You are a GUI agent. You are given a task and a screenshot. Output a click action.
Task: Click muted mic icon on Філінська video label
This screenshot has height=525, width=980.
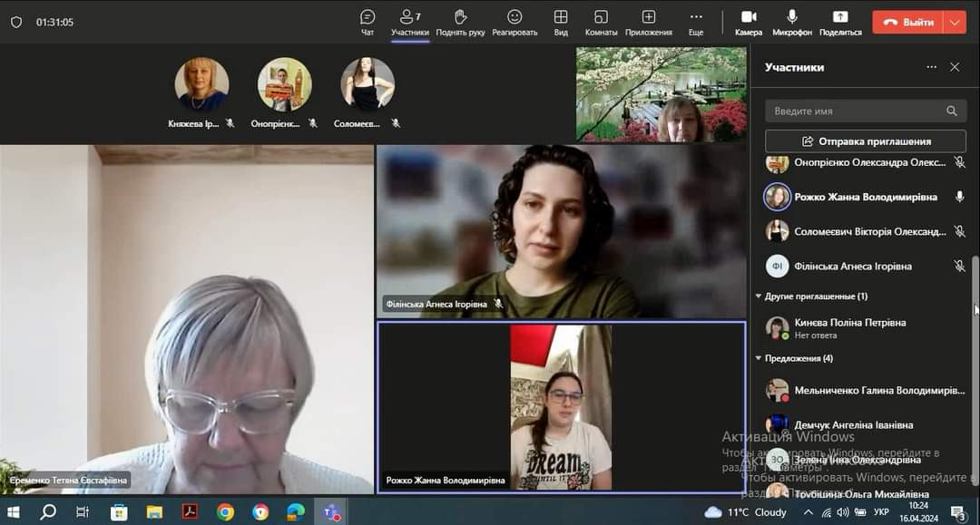point(498,304)
